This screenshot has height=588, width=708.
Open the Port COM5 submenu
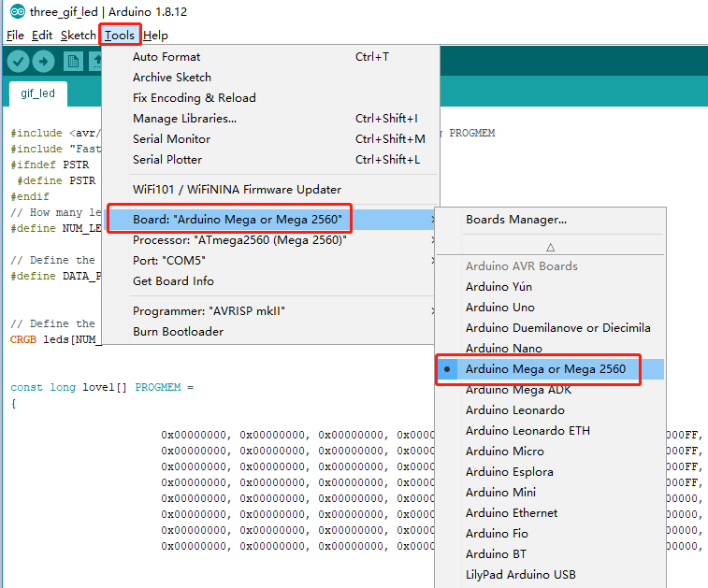(169, 261)
